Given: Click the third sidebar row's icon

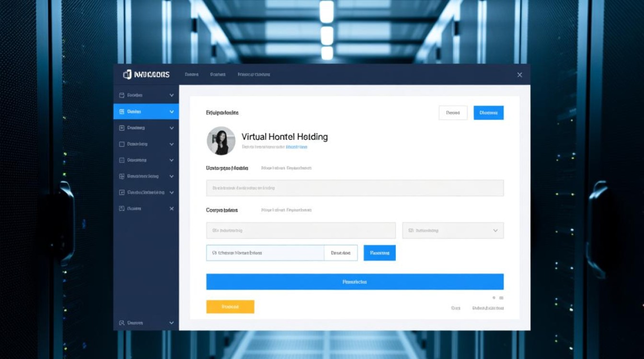Looking at the screenshot, I should (122, 128).
